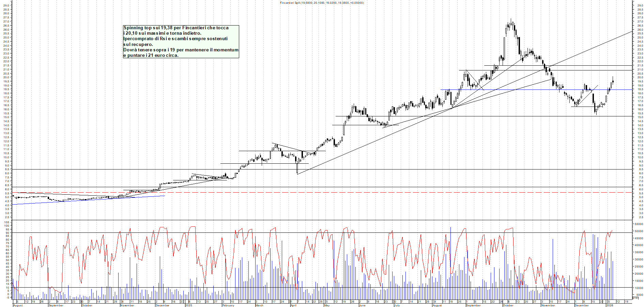Click the June label on the time axis
Screen dimensions: 644x307
click(362, 305)
